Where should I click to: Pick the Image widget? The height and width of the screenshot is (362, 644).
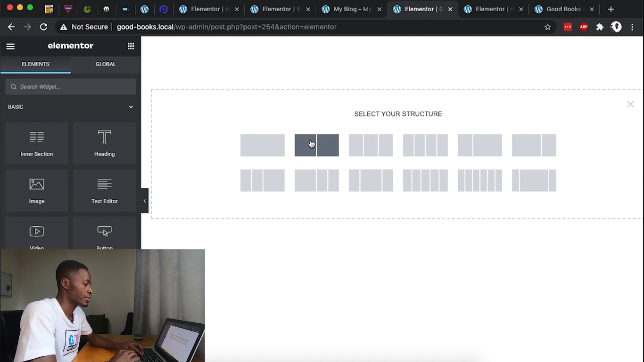pyautogui.click(x=37, y=190)
